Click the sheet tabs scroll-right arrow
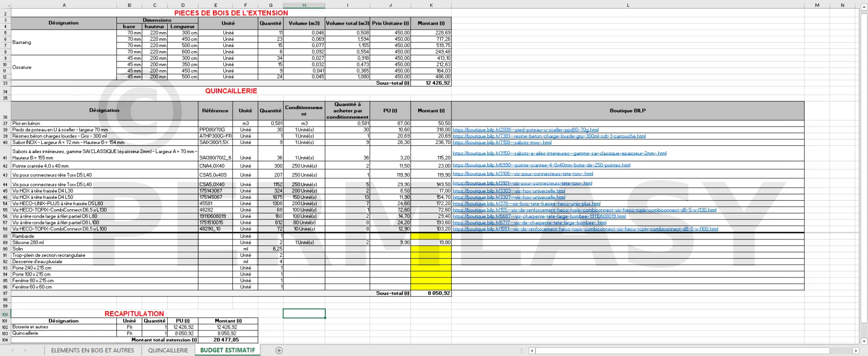868x356 pixels. coord(25,351)
